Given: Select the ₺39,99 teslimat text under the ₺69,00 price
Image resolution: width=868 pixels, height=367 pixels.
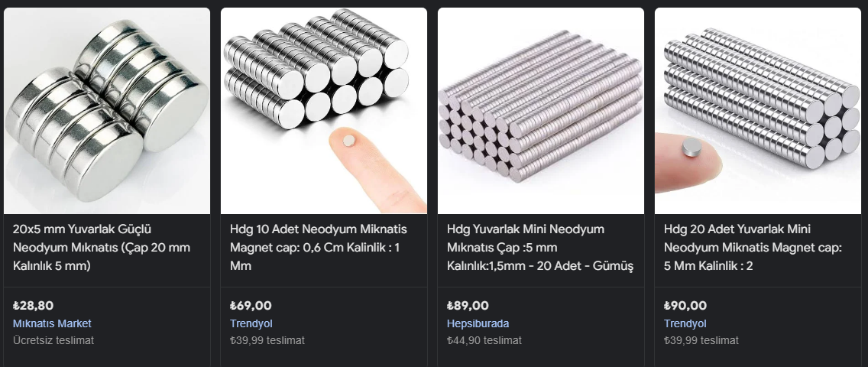Looking at the screenshot, I should [x=267, y=340].
